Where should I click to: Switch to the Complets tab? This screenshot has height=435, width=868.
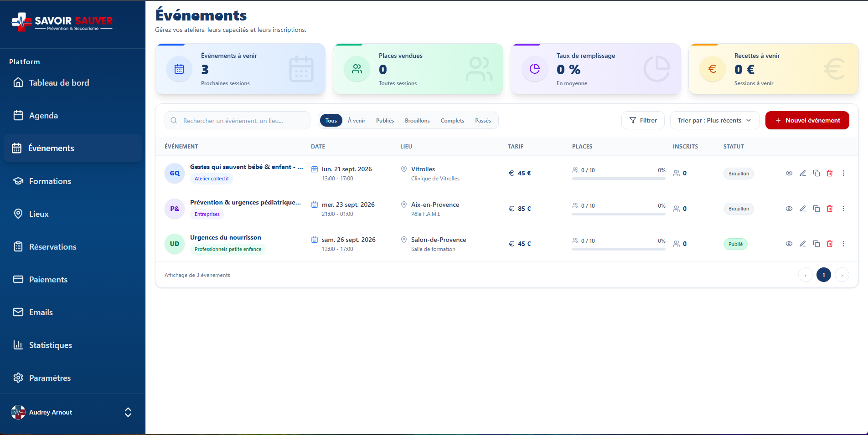452,121
